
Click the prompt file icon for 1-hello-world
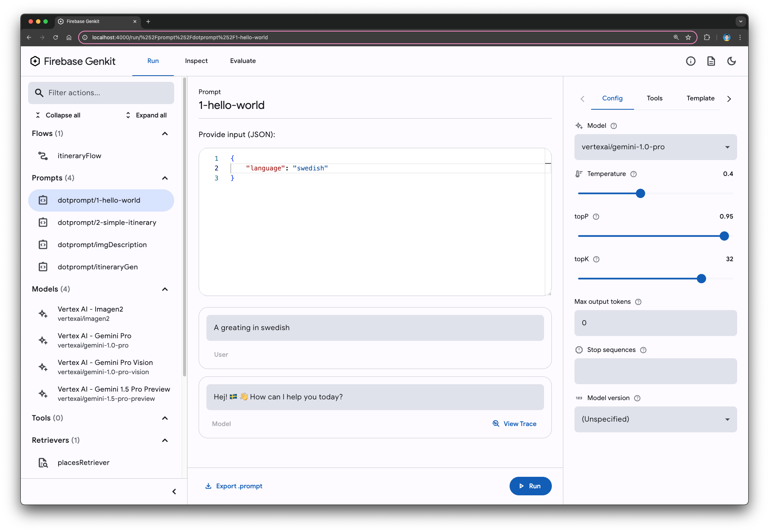pyautogui.click(x=44, y=200)
